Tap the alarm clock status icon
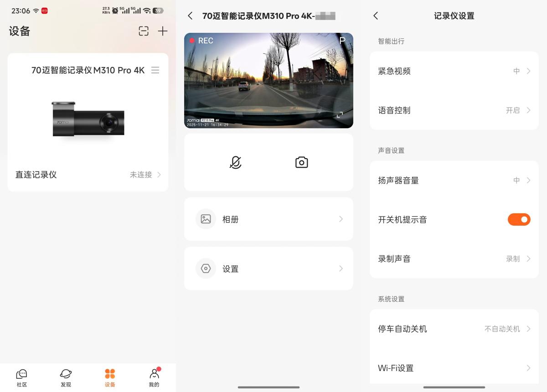The width and height of the screenshot is (547, 392). [115, 10]
